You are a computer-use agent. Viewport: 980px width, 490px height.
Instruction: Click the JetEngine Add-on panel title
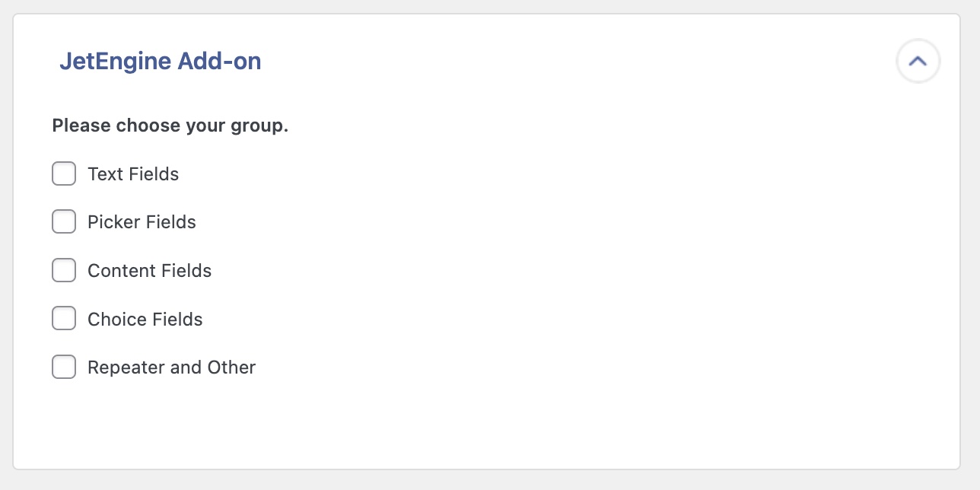coord(160,61)
